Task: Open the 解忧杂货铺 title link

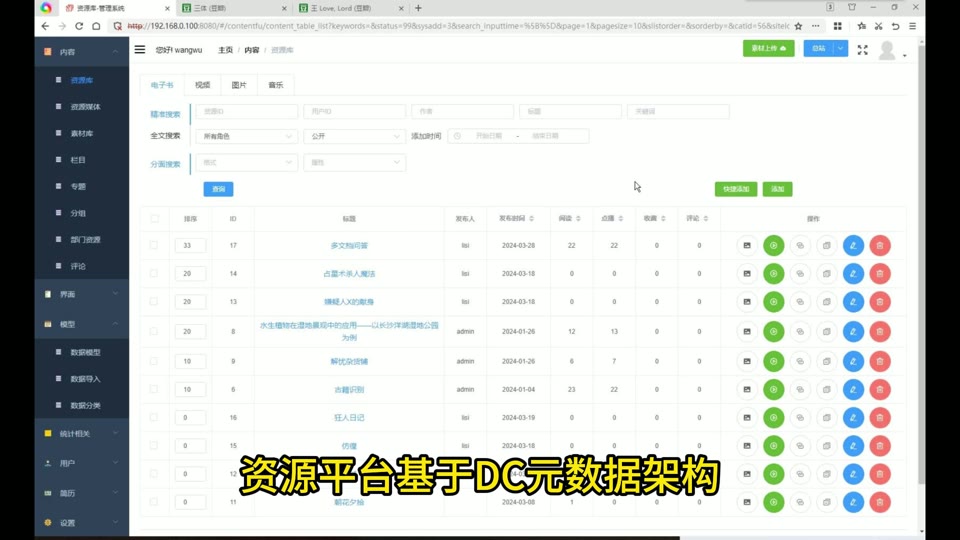Action: [x=349, y=361]
